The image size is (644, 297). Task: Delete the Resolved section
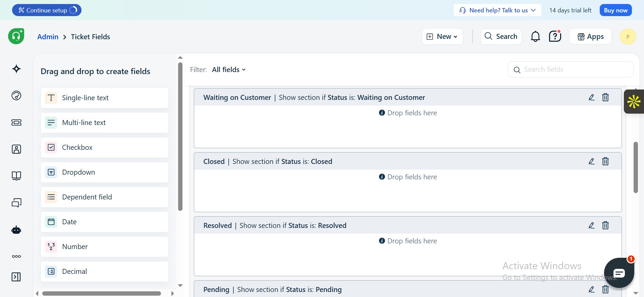point(605,226)
